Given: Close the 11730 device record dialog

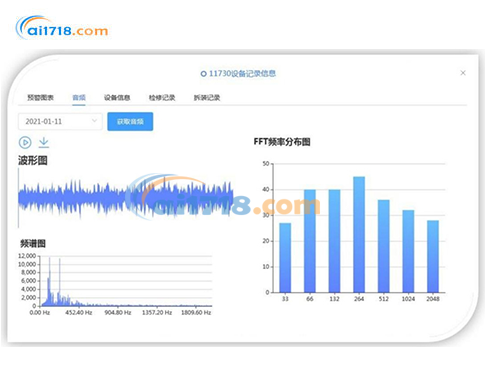Looking at the screenshot, I should pos(463,73).
